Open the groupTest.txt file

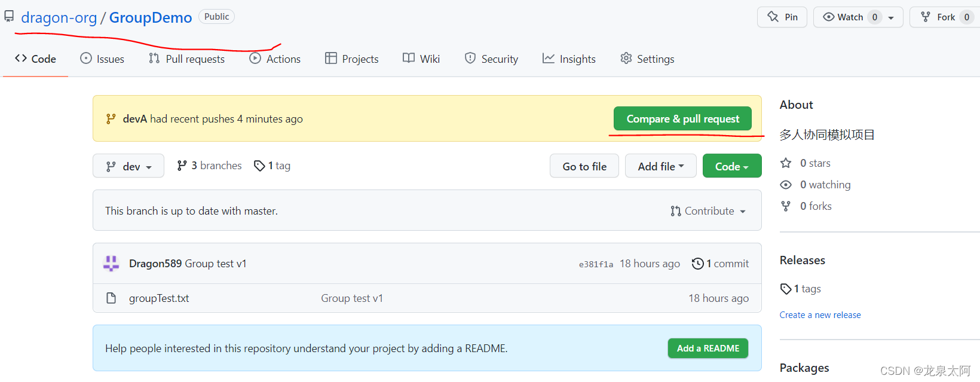pyautogui.click(x=159, y=298)
